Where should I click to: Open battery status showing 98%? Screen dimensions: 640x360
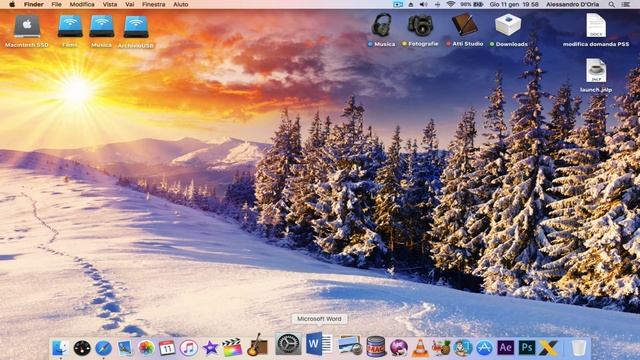coord(472,4)
